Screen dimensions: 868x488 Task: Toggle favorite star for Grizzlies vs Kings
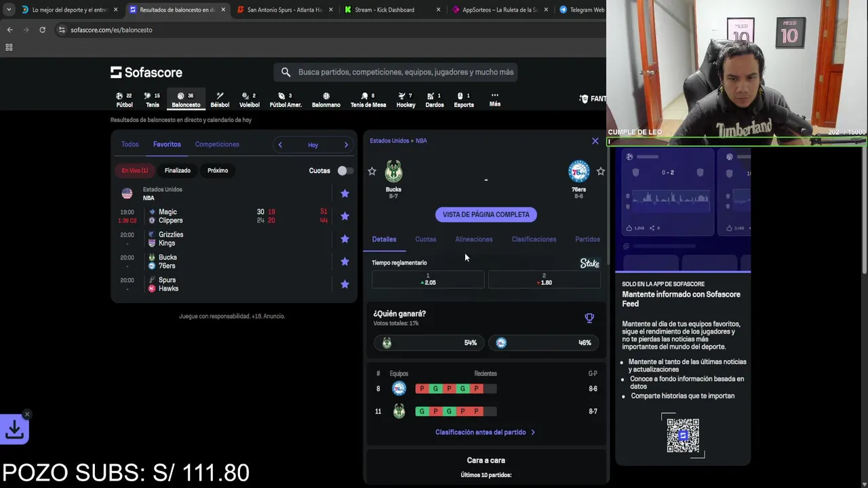click(344, 239)
